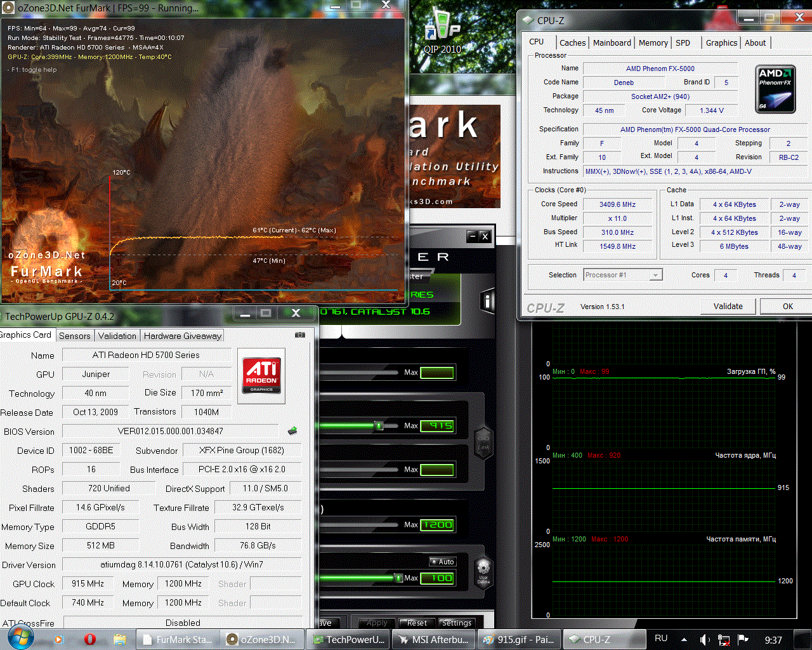Click the core clock slider handle
Viewport: 812px width, 650px height.
[x=379, y=425]
